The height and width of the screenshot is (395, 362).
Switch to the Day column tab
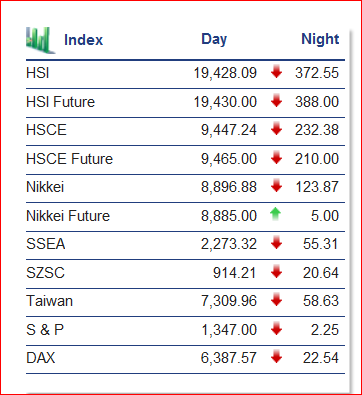click(214, 40)
